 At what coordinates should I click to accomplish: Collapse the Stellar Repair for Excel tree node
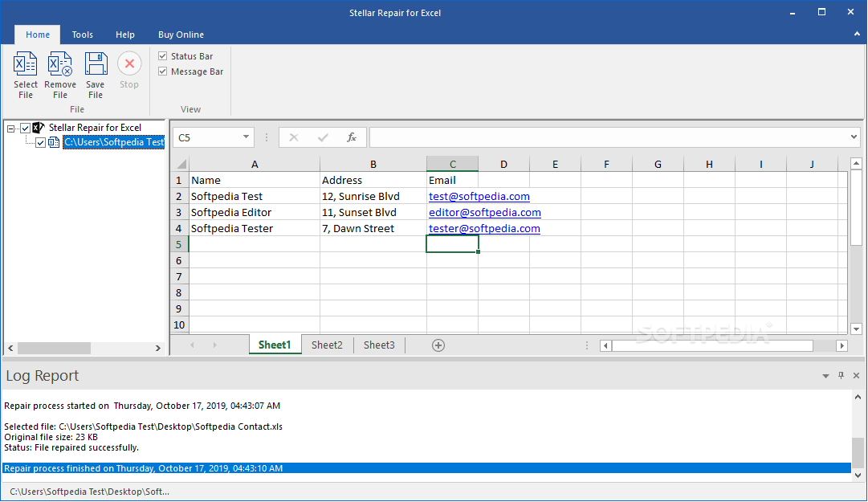pos(10,129)
